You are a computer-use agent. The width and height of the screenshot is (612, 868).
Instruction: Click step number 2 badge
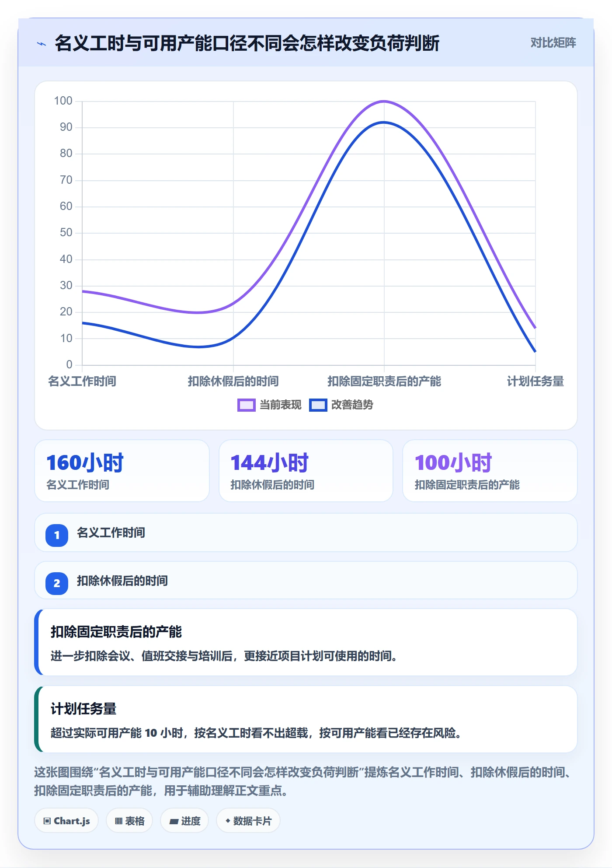click(57, 583)
